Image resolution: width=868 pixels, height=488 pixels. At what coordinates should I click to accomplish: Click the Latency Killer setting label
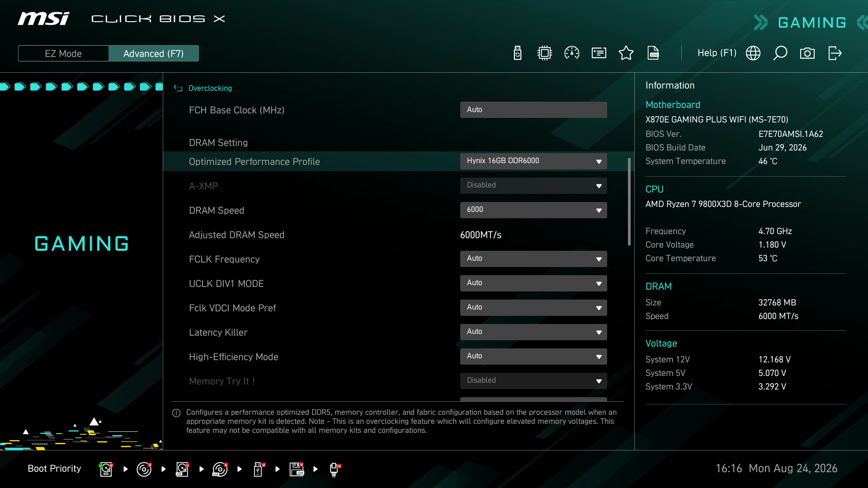218,333
